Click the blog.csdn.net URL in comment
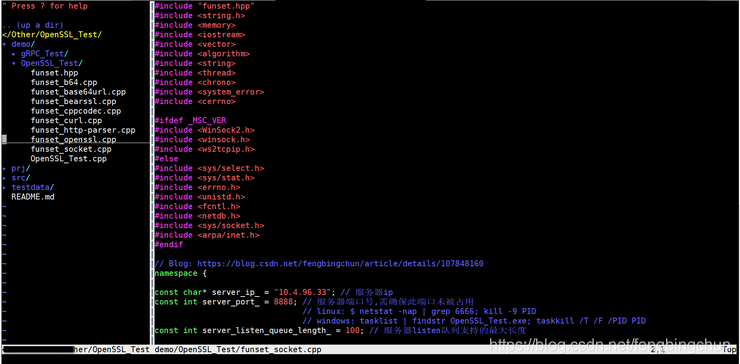Viewport: 740px width, 364px height. point(340,263)
